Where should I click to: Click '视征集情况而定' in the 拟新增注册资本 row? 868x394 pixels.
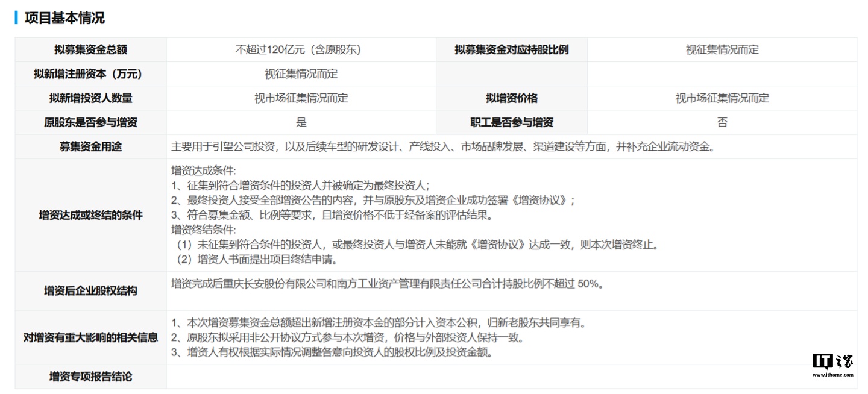click(x=301, y=74)
